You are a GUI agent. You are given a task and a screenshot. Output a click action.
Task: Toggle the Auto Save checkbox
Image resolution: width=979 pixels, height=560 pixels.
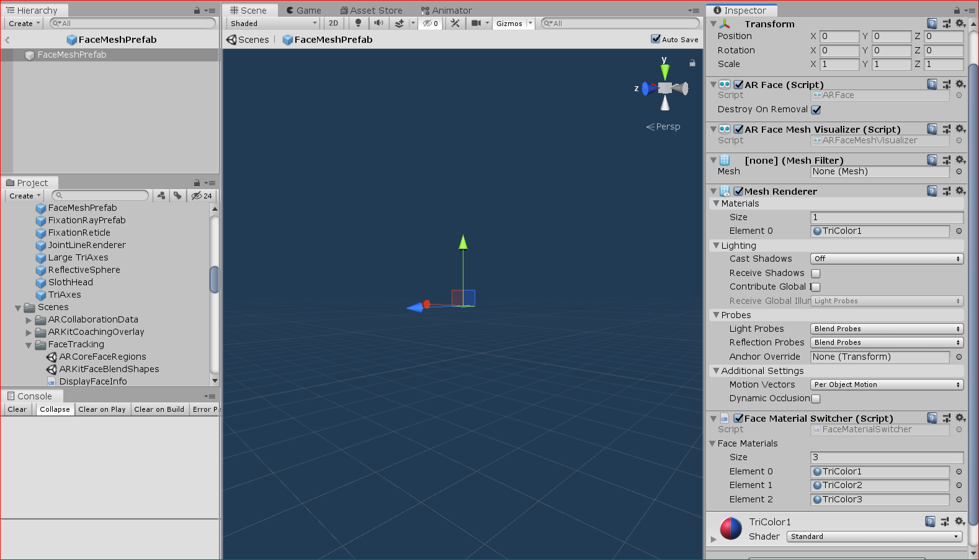[656, 39]
